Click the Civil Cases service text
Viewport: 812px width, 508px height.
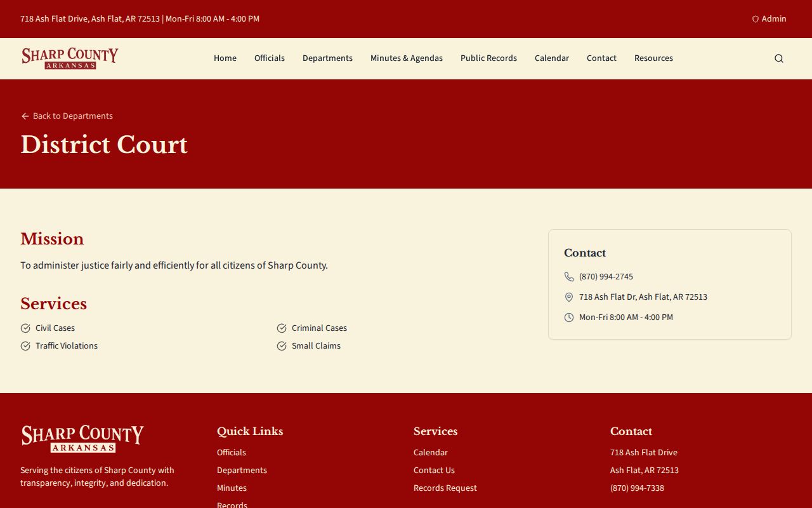(x=55, y=328)
